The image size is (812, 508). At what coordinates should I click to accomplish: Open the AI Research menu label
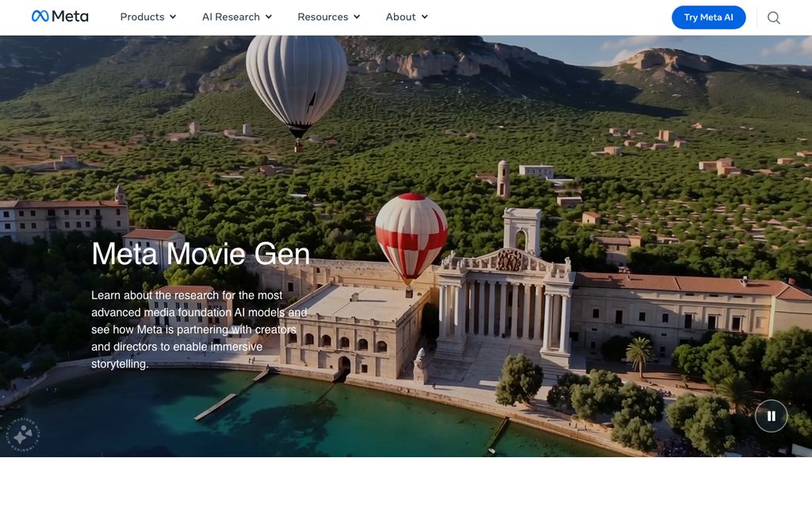(231, 17)
